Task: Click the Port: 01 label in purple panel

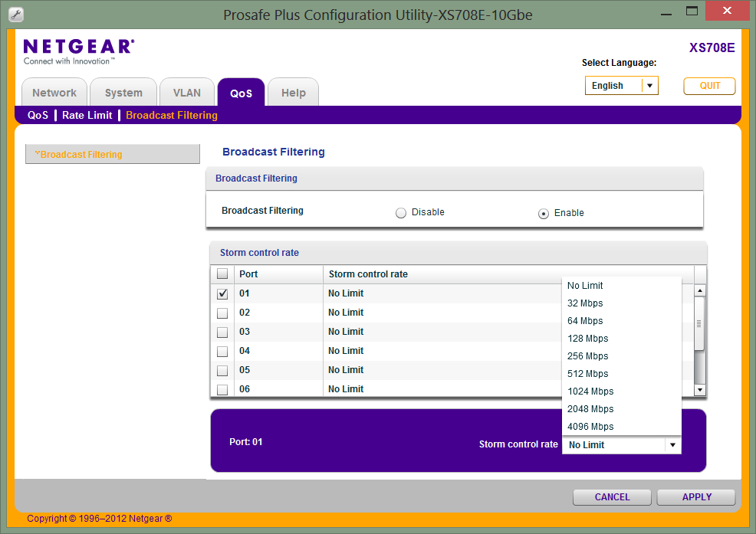Action: pos(246,442)
